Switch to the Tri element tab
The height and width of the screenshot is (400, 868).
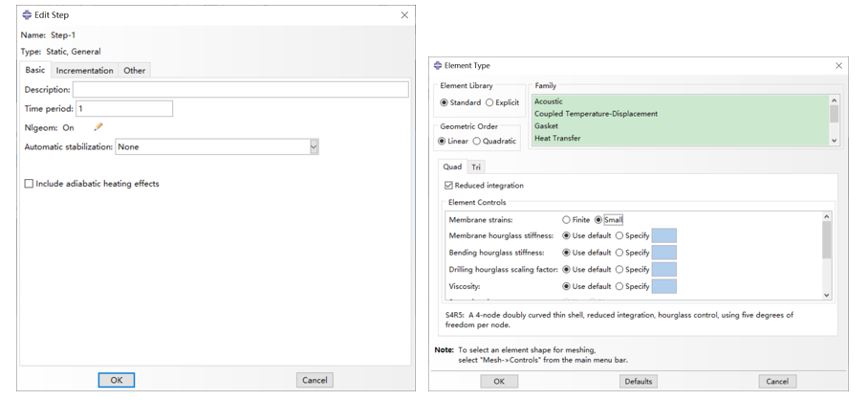tap(476, 167)
